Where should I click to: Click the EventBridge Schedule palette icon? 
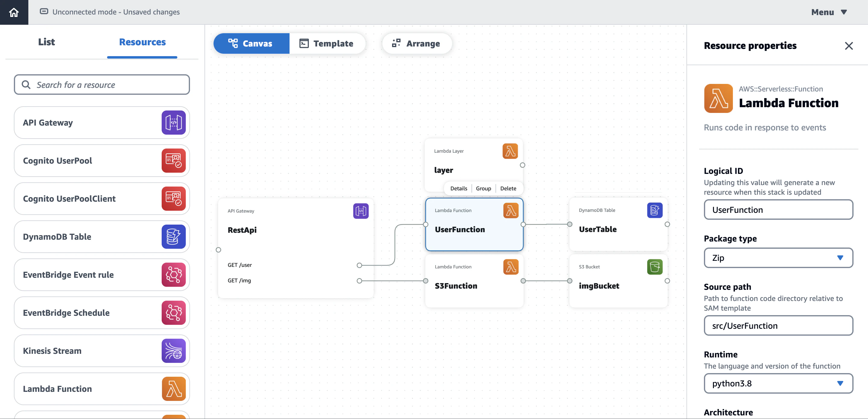173,313
